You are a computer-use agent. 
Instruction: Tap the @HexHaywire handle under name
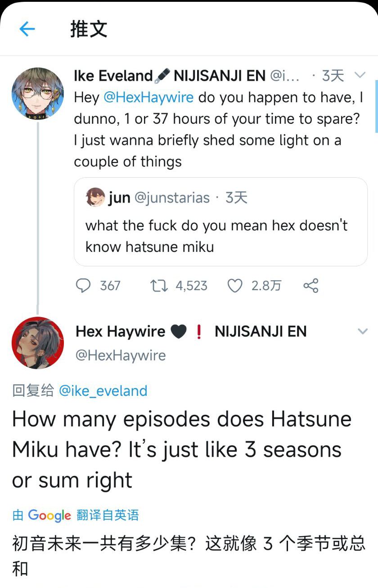click(x=120, y=355)
